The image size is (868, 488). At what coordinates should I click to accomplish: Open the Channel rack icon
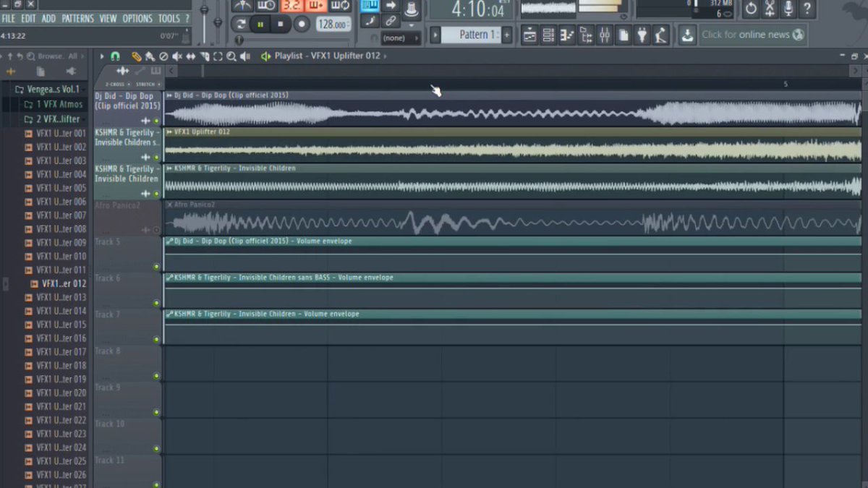click(x=548, y=35)
